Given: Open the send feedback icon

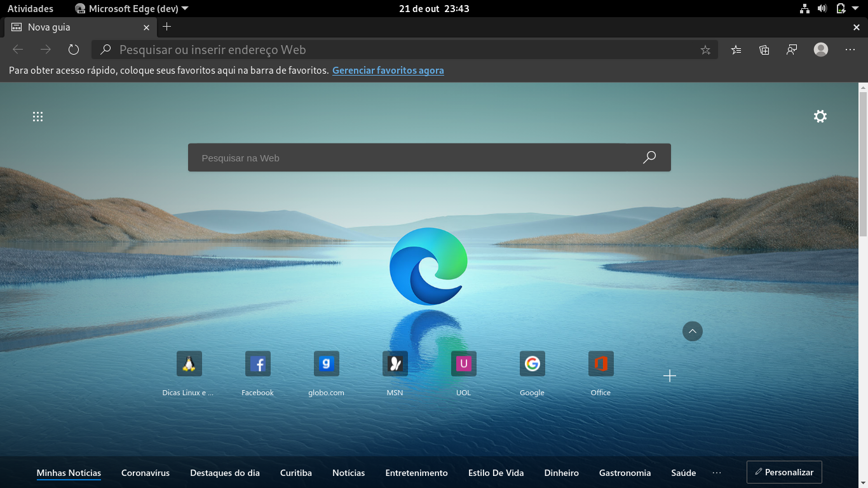Looking at the screenshot, I should tap(792, 50).
